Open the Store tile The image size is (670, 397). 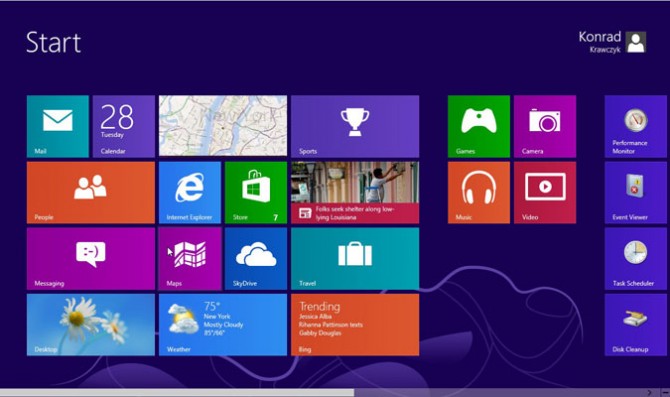click(256, 193)
